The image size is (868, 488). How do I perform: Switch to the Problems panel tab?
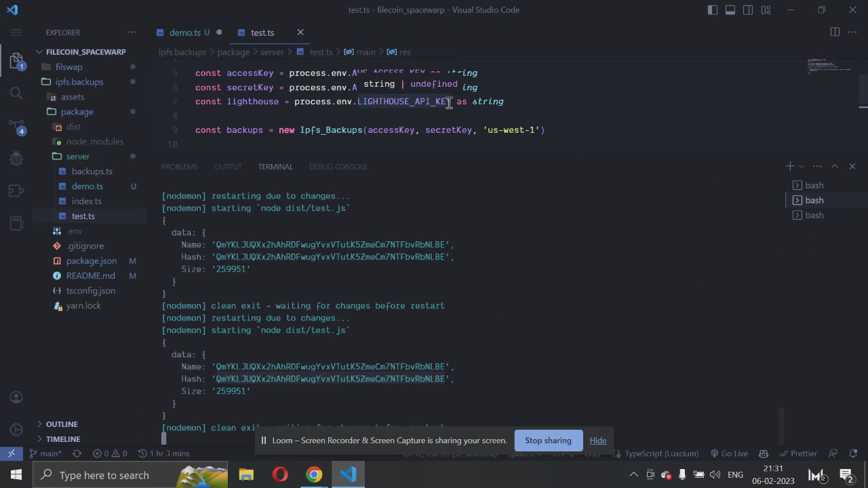pyautogui.click(x=180, y=167)
